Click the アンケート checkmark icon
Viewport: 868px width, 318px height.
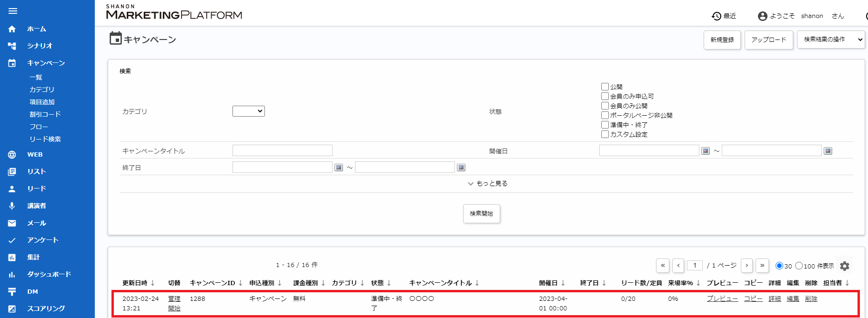12,240
